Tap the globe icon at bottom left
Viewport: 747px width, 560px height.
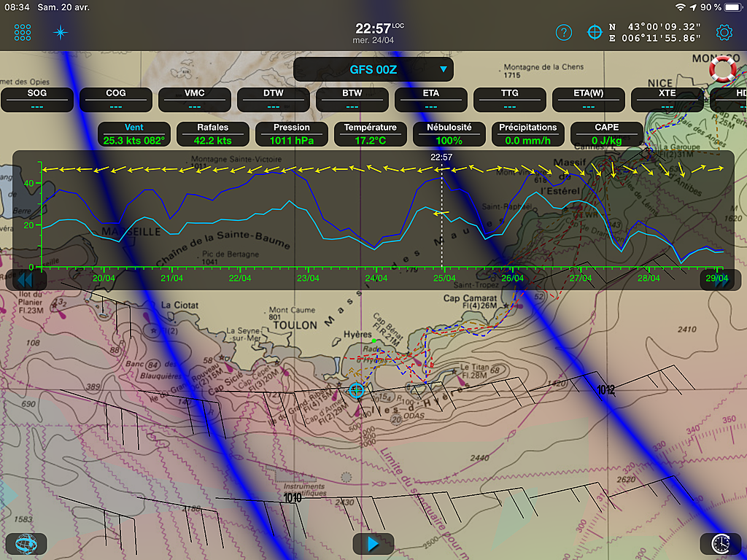[26, 544]
